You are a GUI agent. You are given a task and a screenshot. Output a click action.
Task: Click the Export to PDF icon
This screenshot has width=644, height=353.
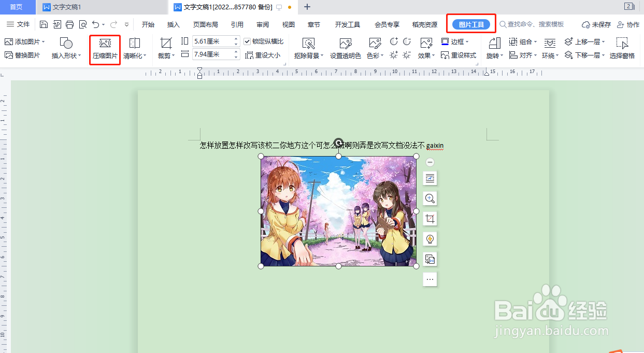click(56, 24)
